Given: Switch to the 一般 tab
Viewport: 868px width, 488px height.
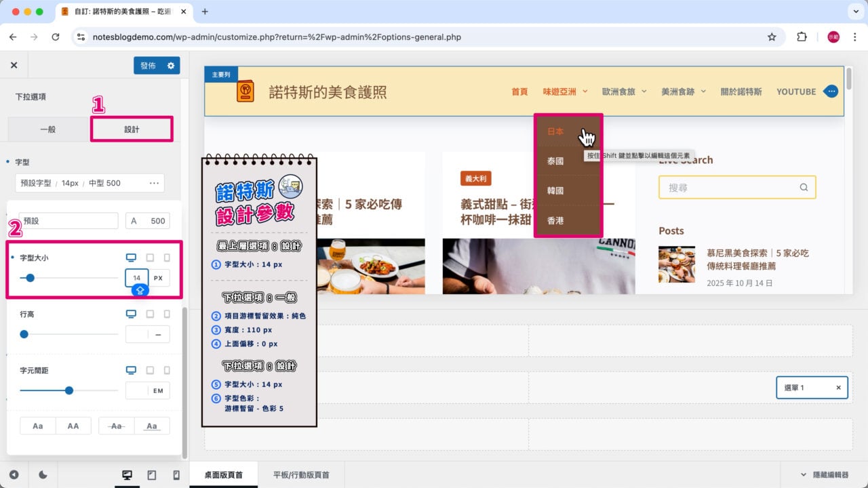Looking at the screenshot, I should tap(47, 129).
